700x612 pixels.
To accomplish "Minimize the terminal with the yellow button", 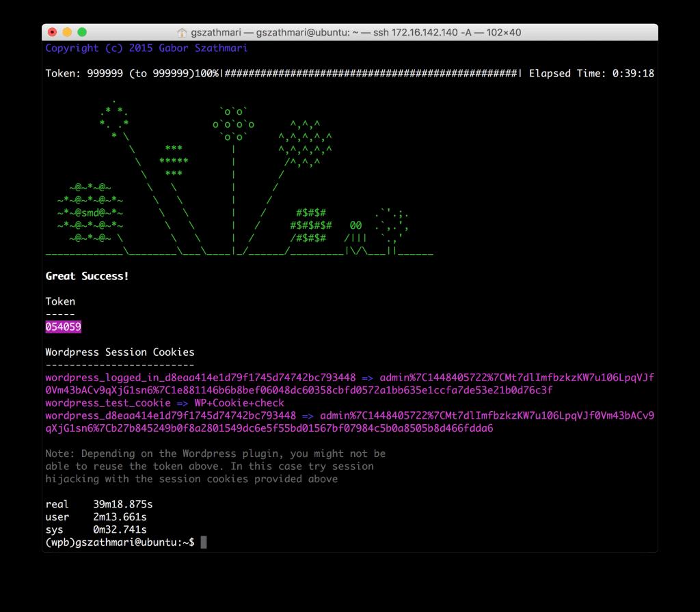I will click(67, 32).
